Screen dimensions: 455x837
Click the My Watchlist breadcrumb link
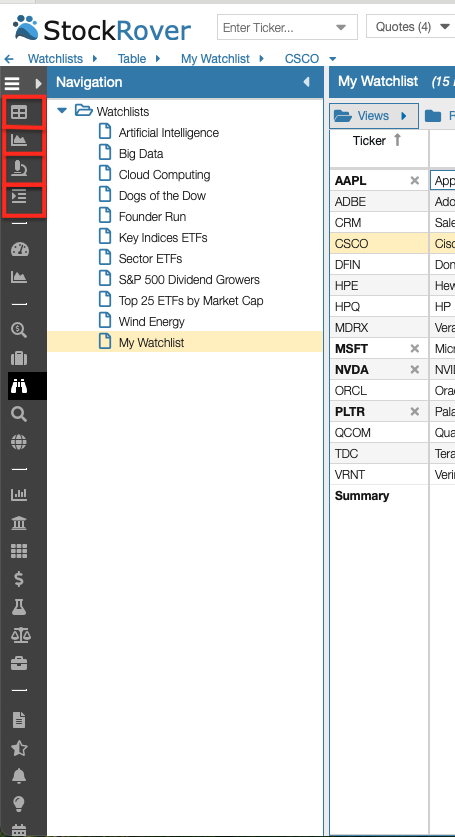click(x=215, y=59)
